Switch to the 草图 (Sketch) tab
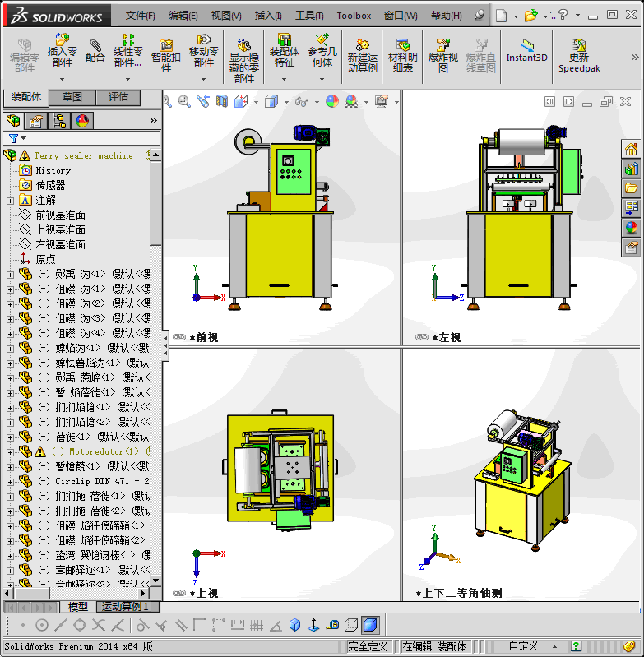Image resolution: width=644 pixels, height=657 pixels. pos(72,97)
